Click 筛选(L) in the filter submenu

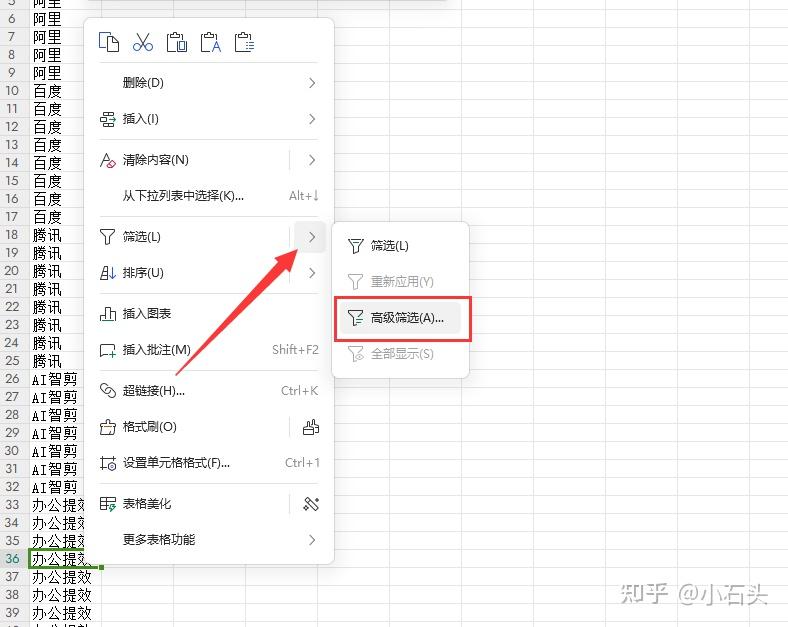tap(401, 246)
